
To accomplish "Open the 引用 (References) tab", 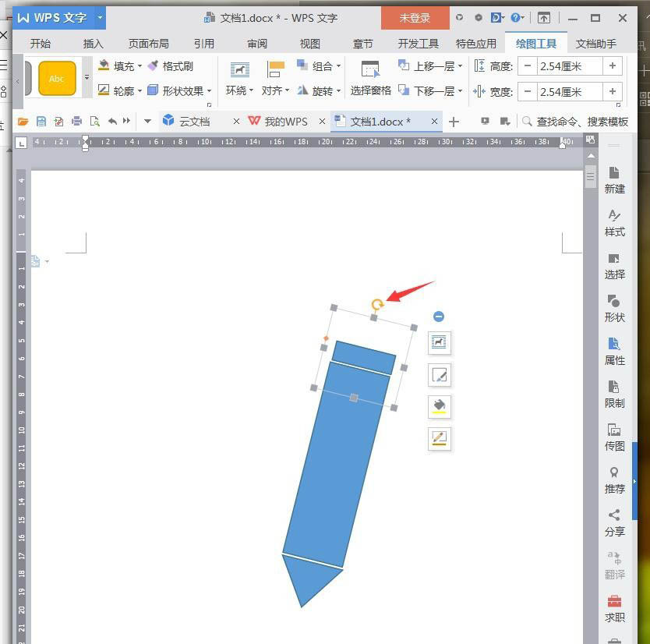I will [204, 44].
